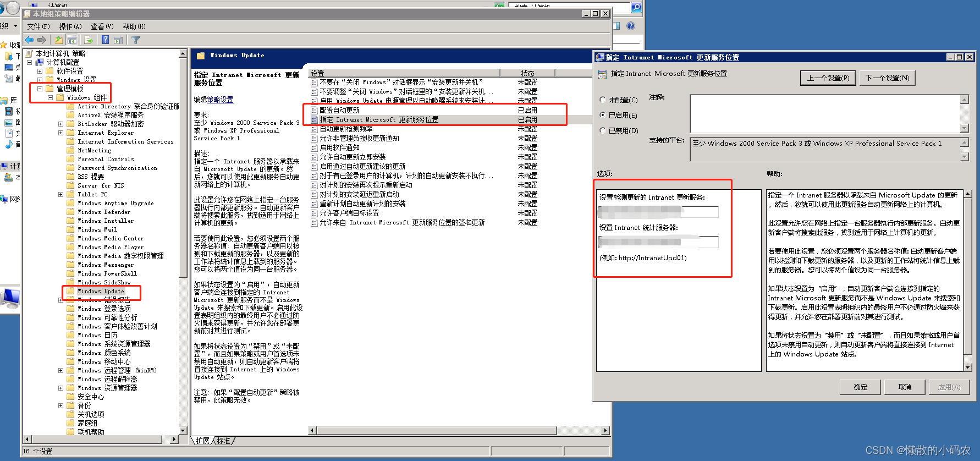Click the folder icon beside Windows Media Player

[x=70, y=247]
